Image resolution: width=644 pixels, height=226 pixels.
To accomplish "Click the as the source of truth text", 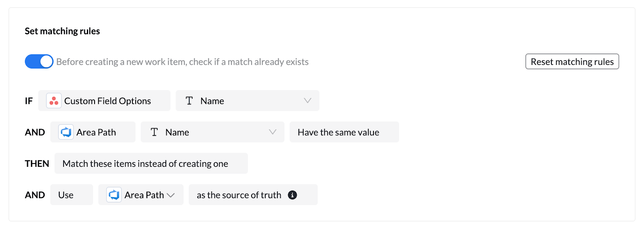I will coord(239,195).
